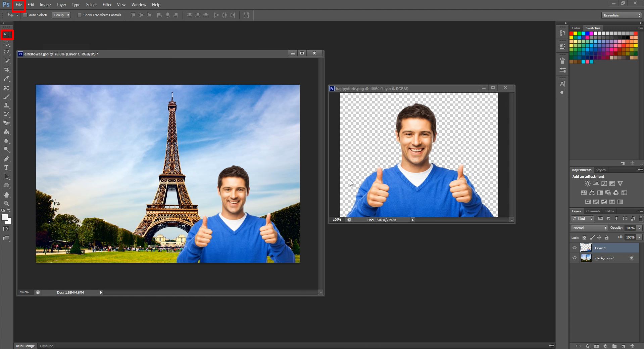Select the Move tool

tap(6, 35)
